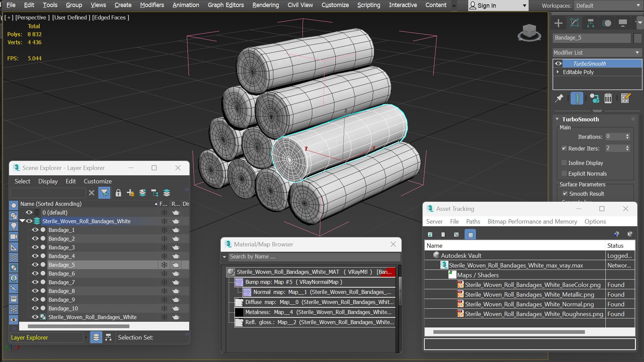Image resolution: width=644 pixels, height=362 pixels.
Task: Uncheck the Render Iters checkbox
Action: coord(564,148)
